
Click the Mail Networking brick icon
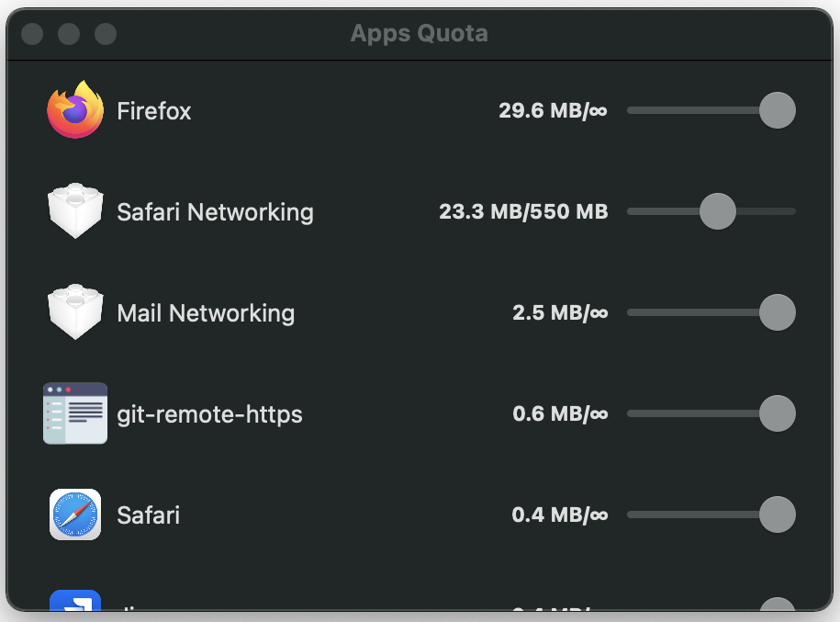pos(75,312)
